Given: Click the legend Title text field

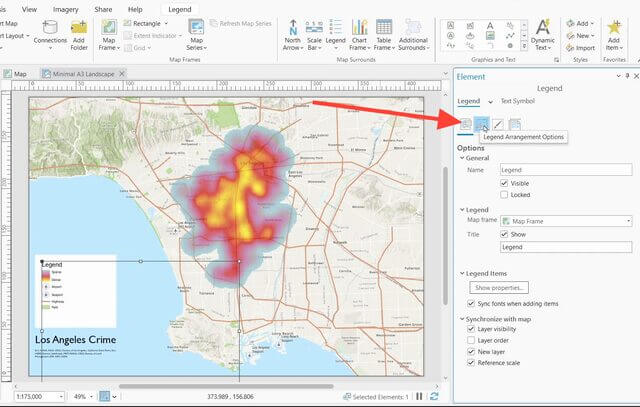Looking at the screenshot, I should tap(566, 247).
